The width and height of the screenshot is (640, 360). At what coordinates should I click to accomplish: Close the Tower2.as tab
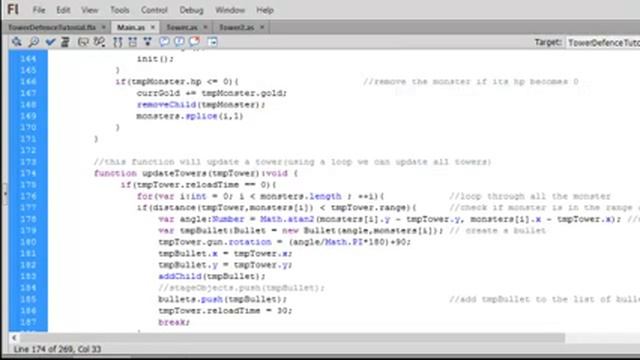pos(262,27)
